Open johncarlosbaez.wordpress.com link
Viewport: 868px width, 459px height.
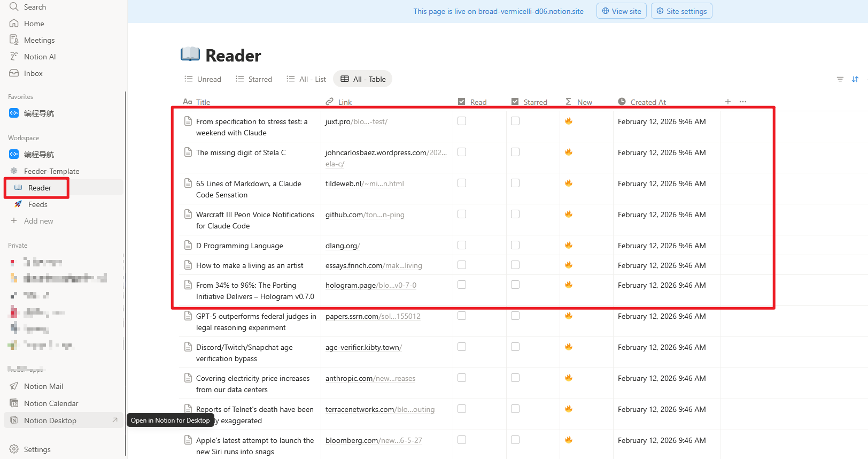coord(386,158)
